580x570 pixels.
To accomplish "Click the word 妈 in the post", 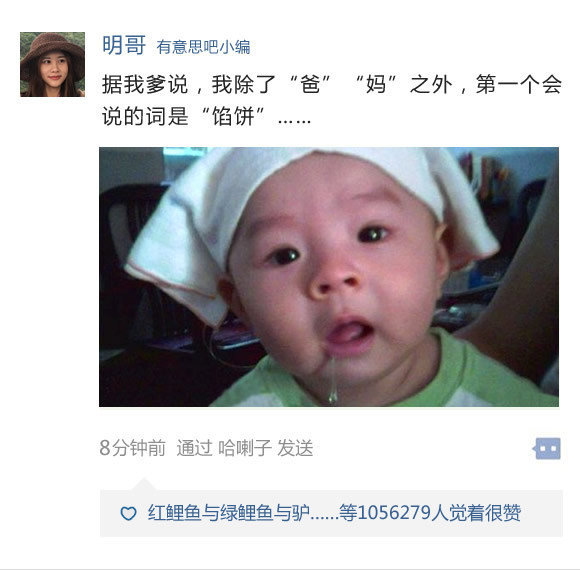I will click(375, 84).
